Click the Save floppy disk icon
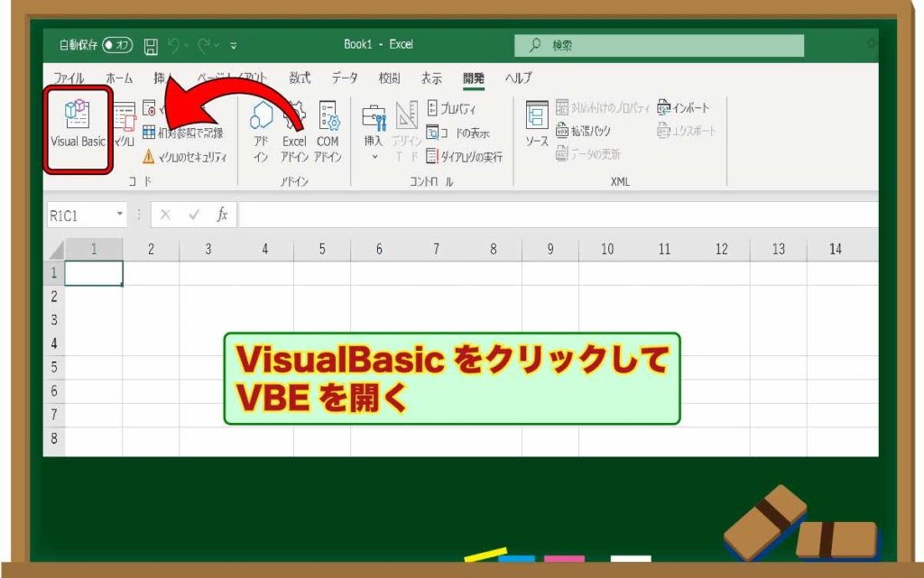 [x=151, y=45]
